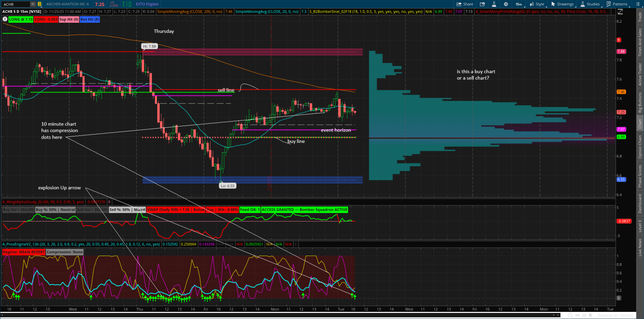Click the orange 2 badge beside the symbol box
644x319 pixels.
click(40, 4)
